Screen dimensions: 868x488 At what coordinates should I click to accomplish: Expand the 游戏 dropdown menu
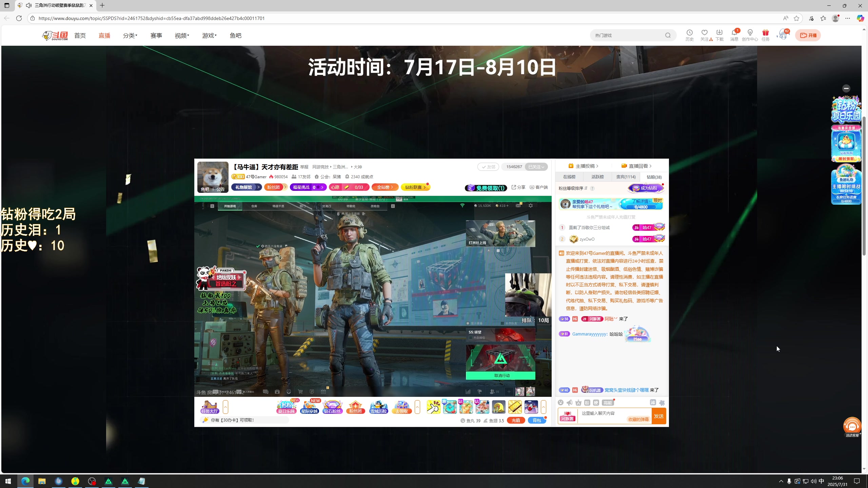pyautogui.click(x=210, y=36)
